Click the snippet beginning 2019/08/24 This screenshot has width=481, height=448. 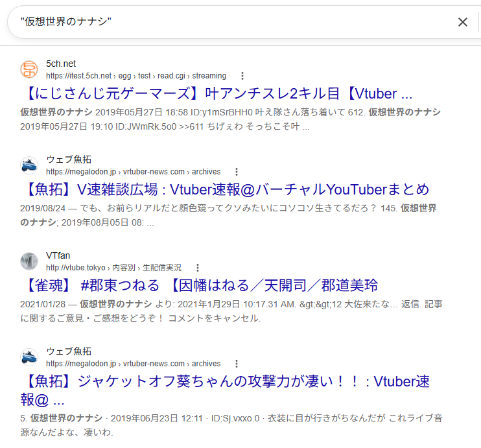(x=228, y=215)
